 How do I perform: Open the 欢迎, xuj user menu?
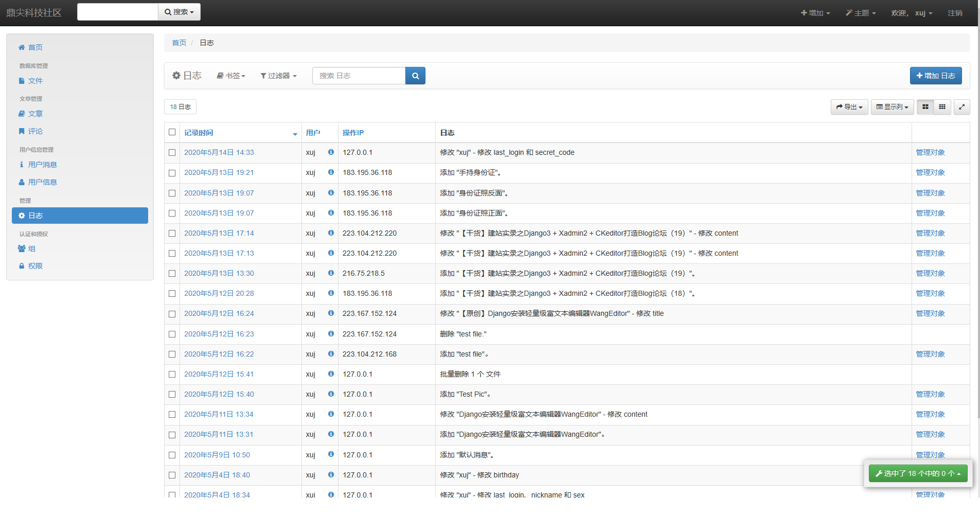(912, 13)
